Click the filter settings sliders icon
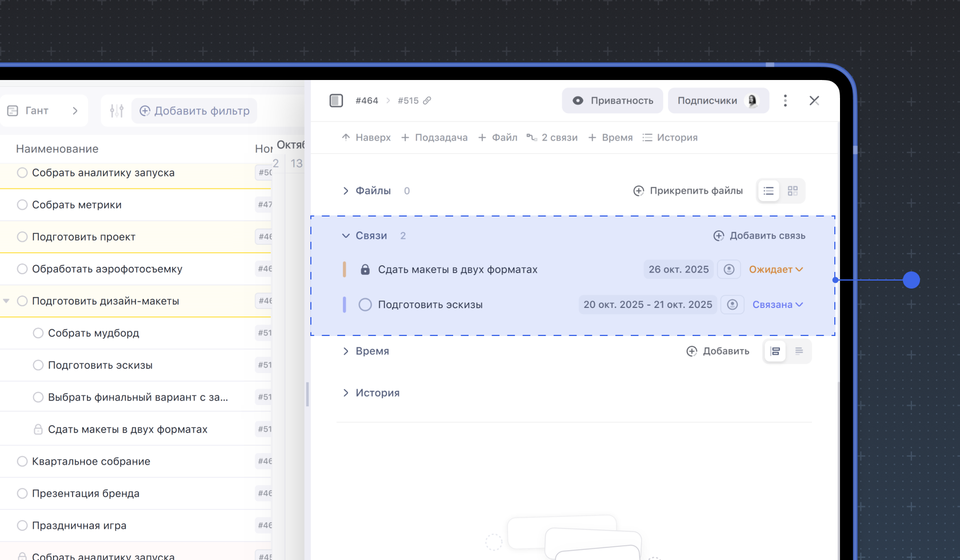Viewport: 960px width, 560px height. point(117,111)
